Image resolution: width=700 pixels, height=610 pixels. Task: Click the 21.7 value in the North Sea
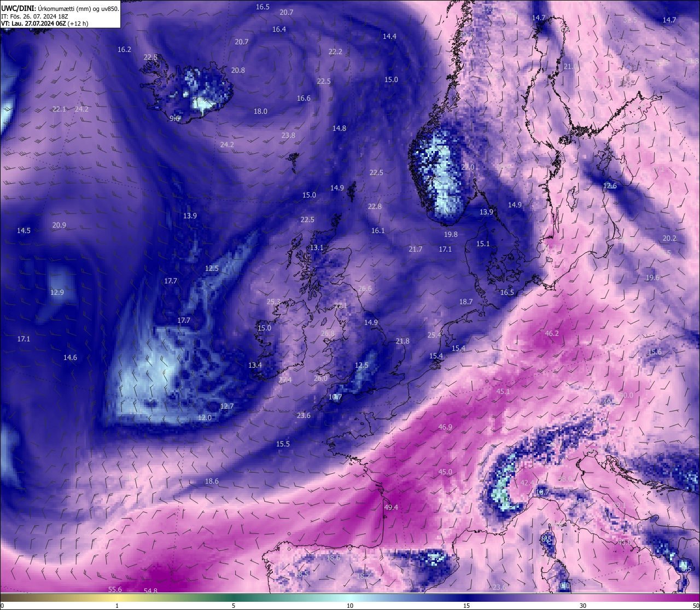click(x=416, y=249)
